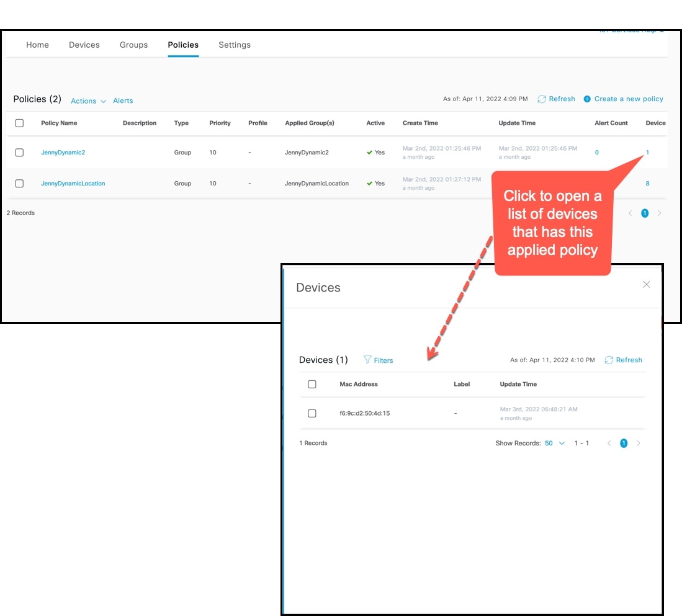
Task: Click the '2 Records' text
Action: [x=20, y=213]
